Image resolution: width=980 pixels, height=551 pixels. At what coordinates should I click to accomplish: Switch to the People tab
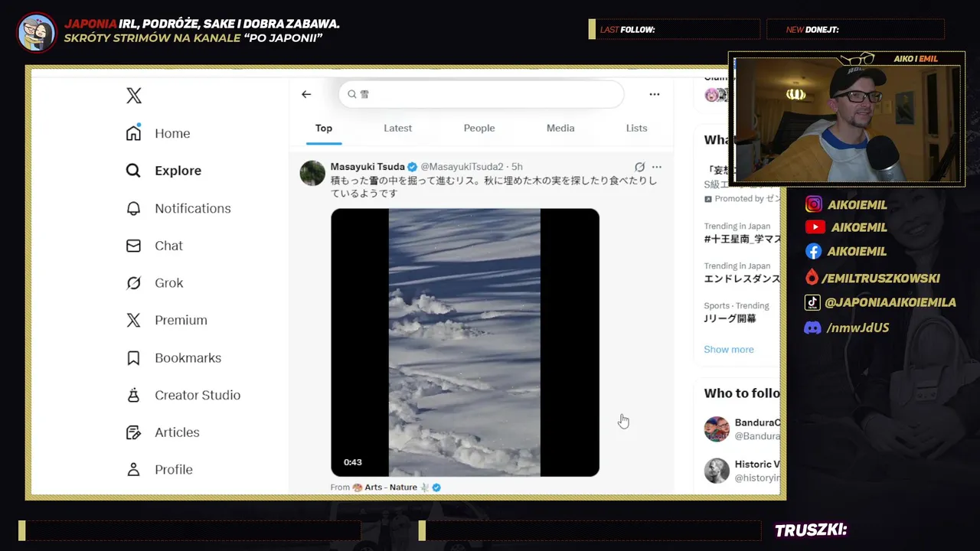[479, 129]
